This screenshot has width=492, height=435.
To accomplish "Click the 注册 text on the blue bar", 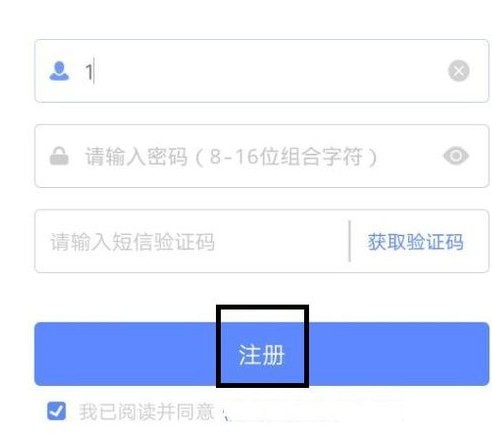I will [262, 355].
